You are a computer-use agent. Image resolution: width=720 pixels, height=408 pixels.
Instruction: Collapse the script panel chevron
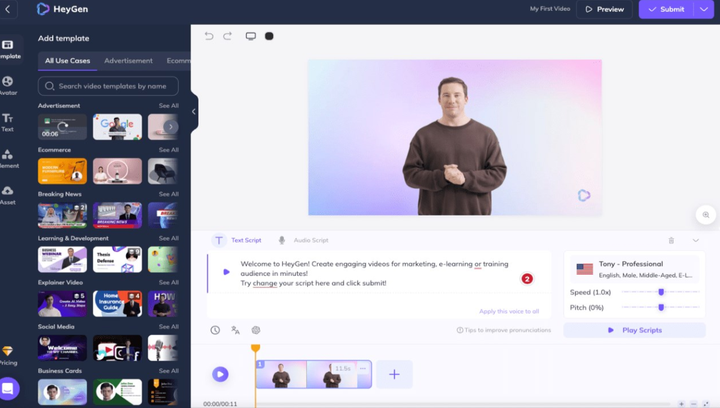point(696,240)
